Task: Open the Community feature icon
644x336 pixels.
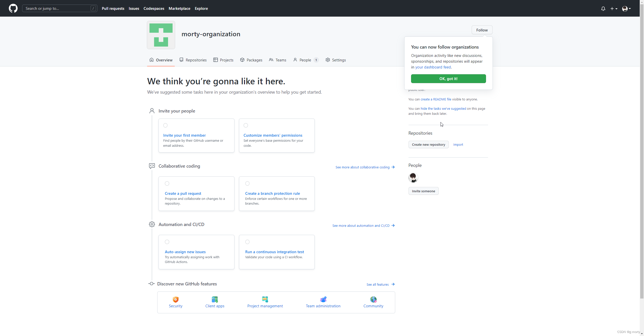Action: point(373,299)
